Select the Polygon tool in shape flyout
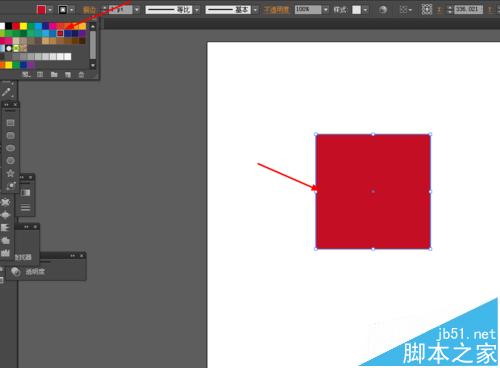This screenshot has width=500, height=368. click(x=10, y=161)
